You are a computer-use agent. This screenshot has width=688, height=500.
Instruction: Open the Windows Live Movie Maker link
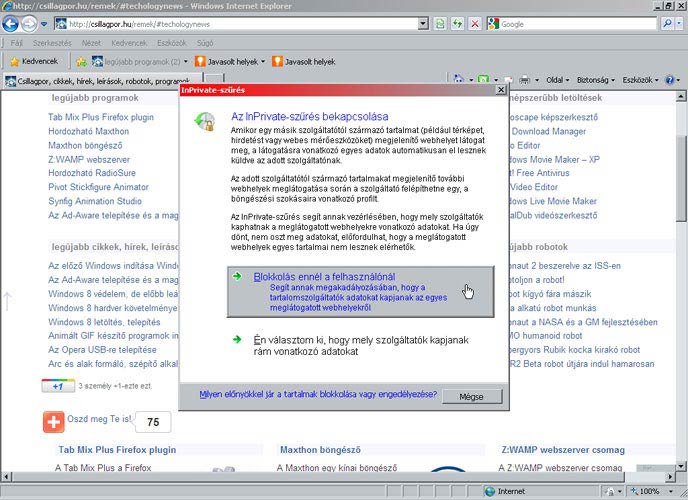553,201
